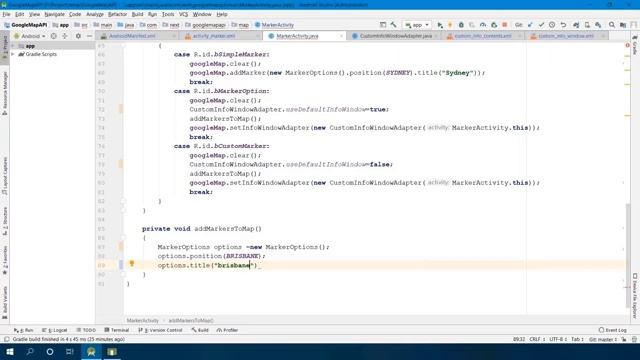This screenshot has width=640, height=360.
Task: Click the MarkerActivity breadcrumb in the navigation bar
Action: coord(274,25)
